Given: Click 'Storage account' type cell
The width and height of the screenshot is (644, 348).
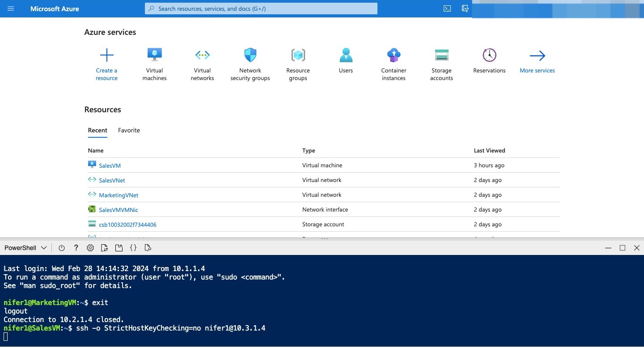Looking at the screenshot, I should [323, 224].
